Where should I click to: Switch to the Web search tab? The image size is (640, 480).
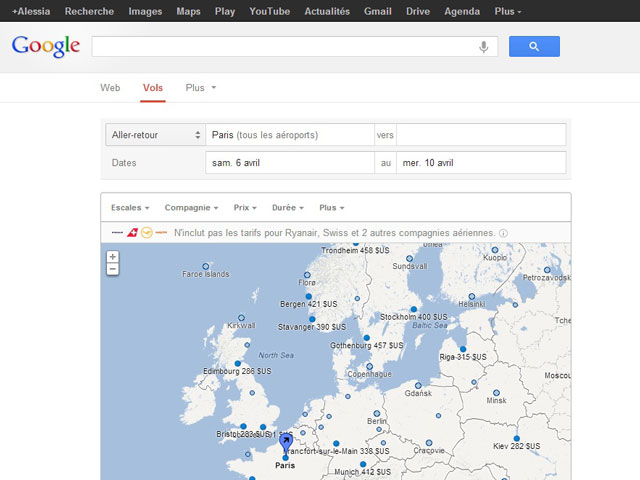pyautogui.click(x=110, y=88)
